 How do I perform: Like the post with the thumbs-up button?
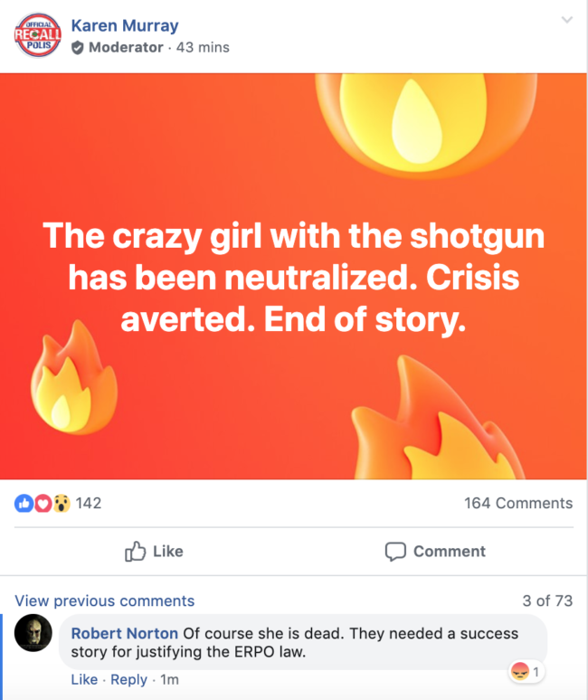pos(154,551)
